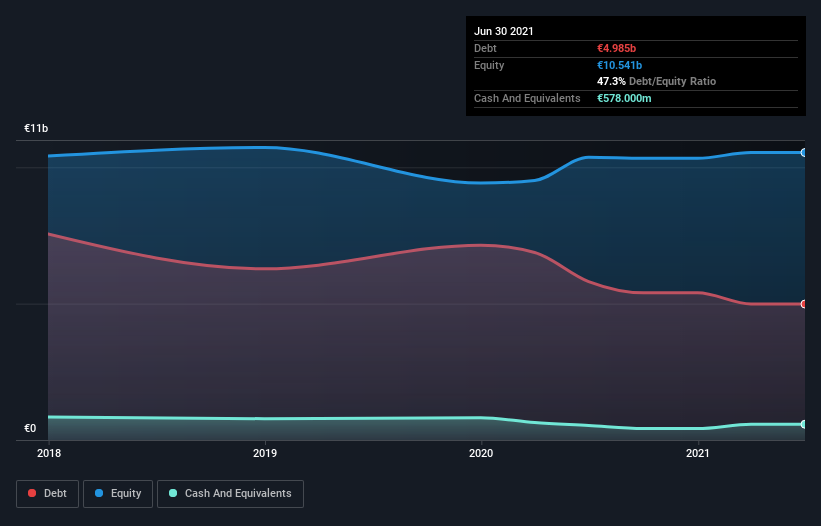Click the red Debt data point marker
The height and width of the screenshot is (526, 821).
pyautogui.click(x=804, y=304)
